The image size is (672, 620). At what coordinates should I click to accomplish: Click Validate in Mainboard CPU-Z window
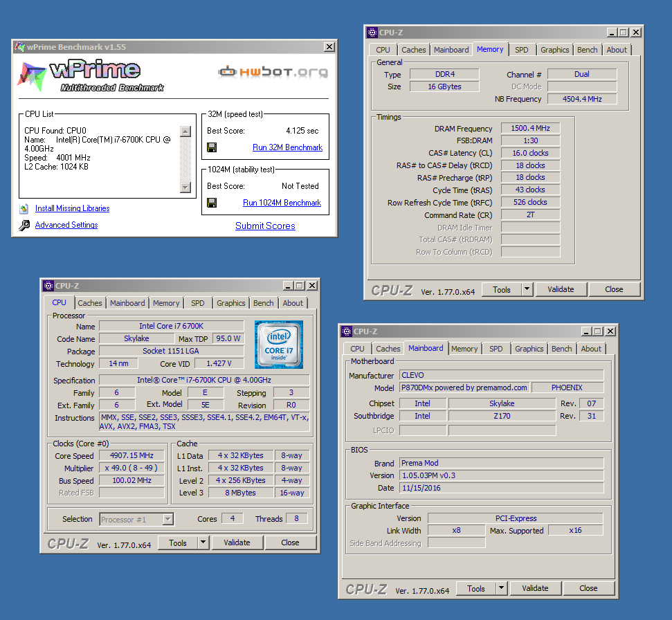point(535,589)
